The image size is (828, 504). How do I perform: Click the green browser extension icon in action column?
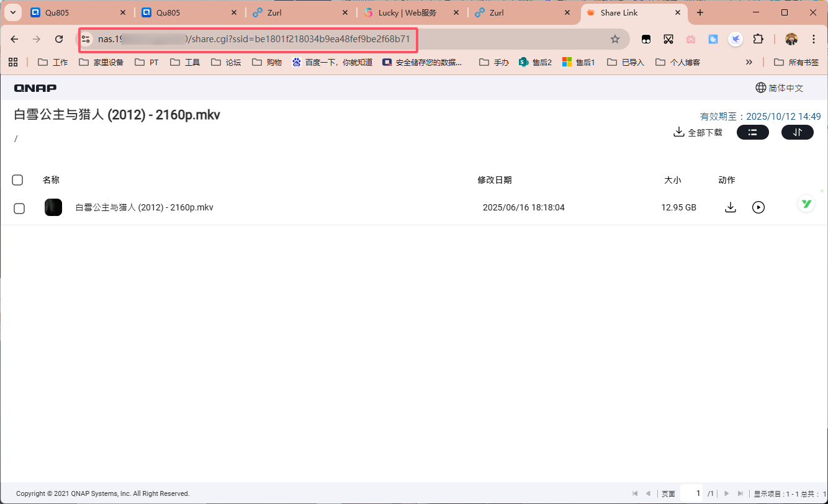pos(806,203)
